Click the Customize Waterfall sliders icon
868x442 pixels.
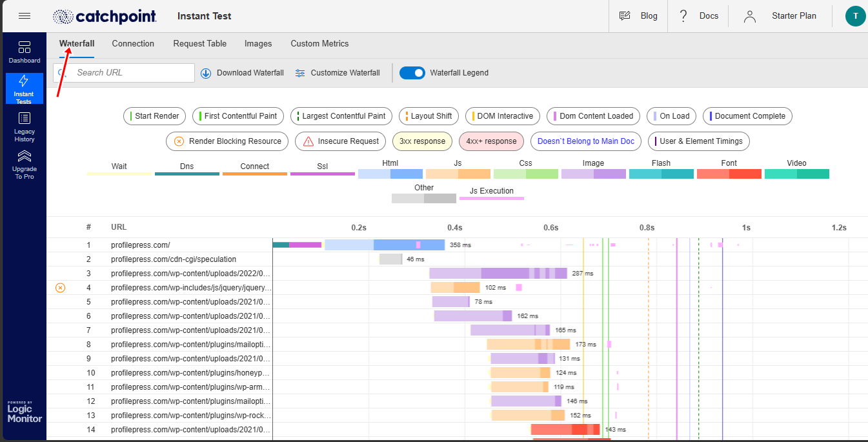tap(300, 73)
